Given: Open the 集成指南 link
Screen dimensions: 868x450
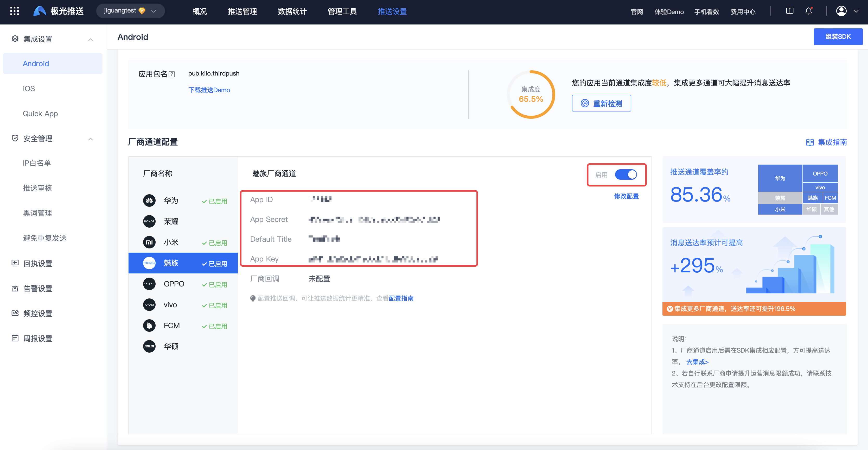Looking at the screenshot, I should [x=826, y=142].
